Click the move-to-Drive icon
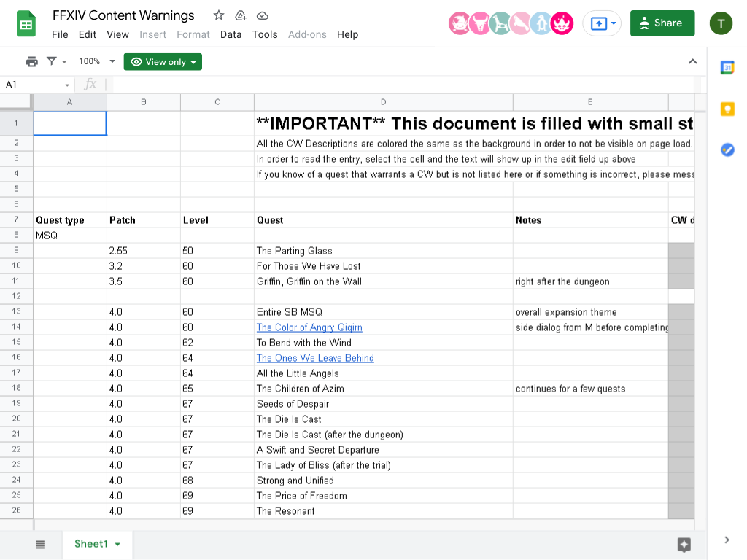This screenshot has width=747, height=560. [x=241, y=15]
